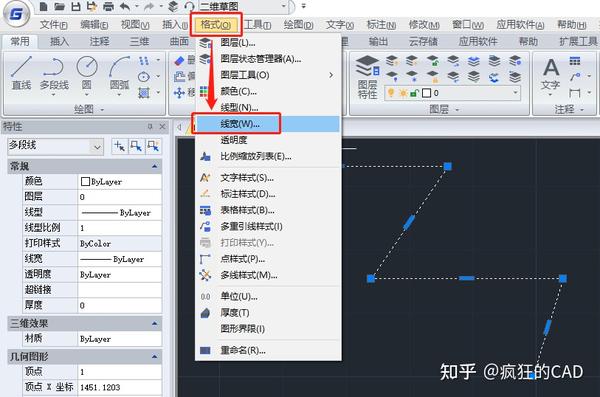Click the new file icon in quick toolbar
Image resolution: width=600 pixels, height=397 pixels.
[44, 7]
